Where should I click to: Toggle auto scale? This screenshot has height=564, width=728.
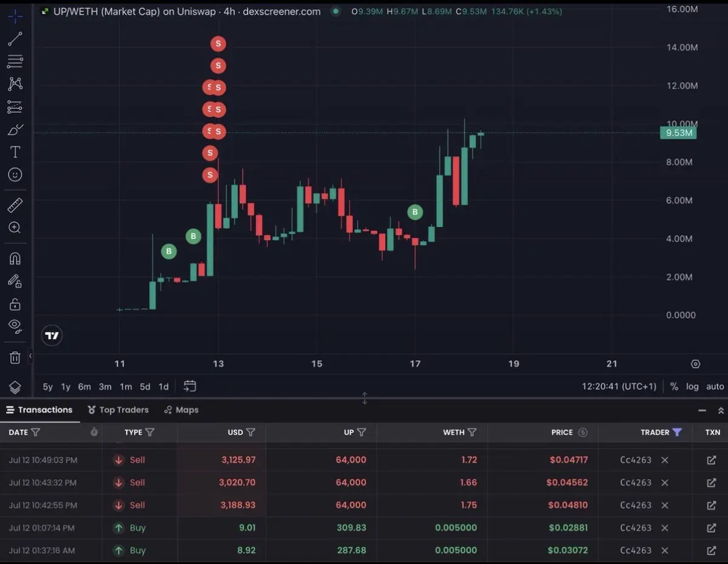tap(715, 386)
